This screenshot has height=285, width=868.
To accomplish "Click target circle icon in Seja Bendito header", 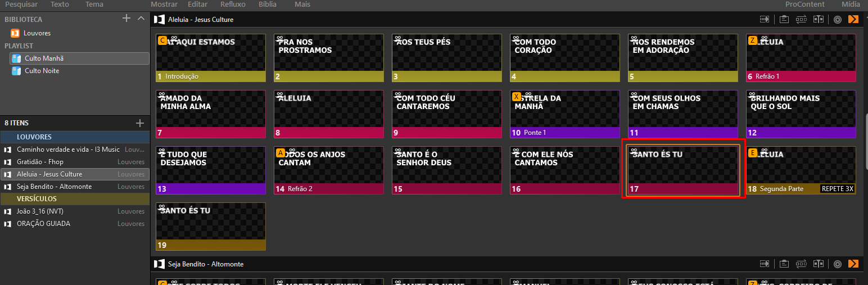I will [838, 264].
